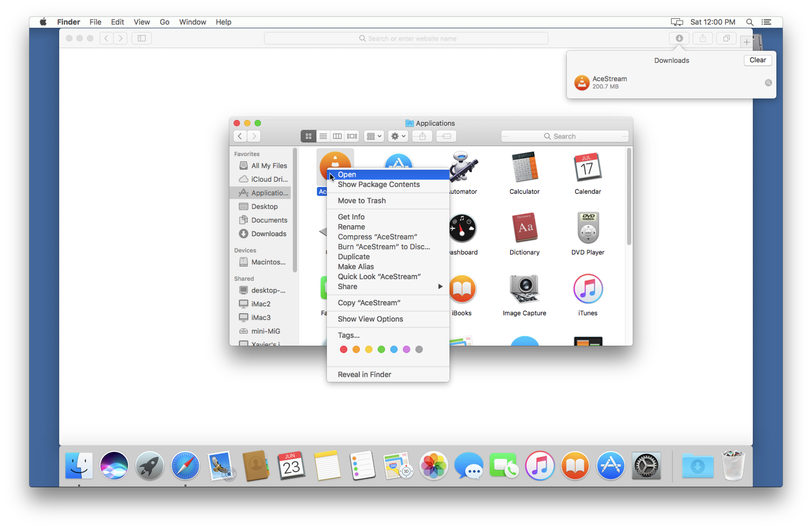Click Safari address search field
The image size is (812, 529).
tap(406, 38)
